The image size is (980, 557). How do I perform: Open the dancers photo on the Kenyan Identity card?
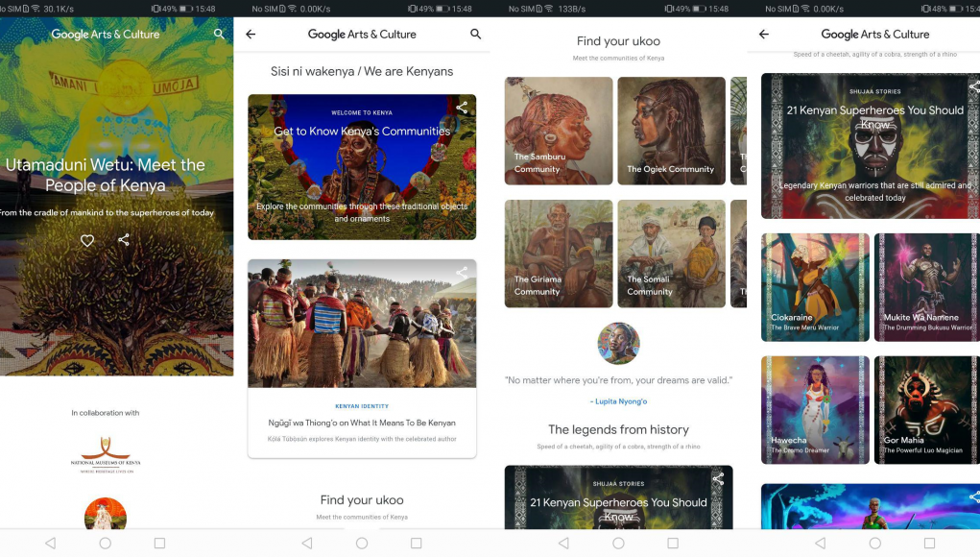pos(362,324)
